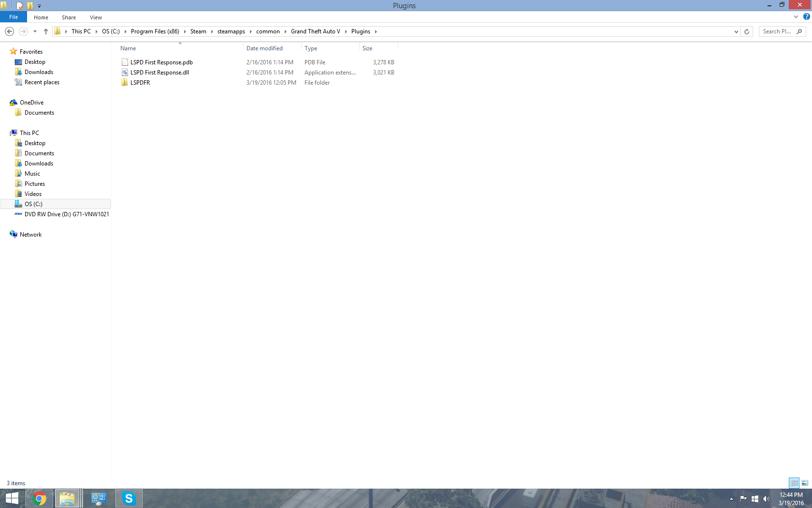Open the recent locations dropdown

pos(35,31)
